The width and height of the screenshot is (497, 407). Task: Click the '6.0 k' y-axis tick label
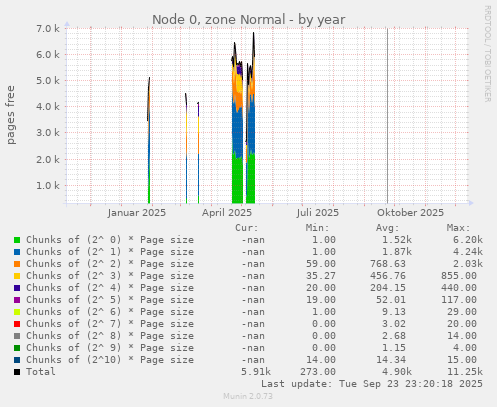click(48, 54)
